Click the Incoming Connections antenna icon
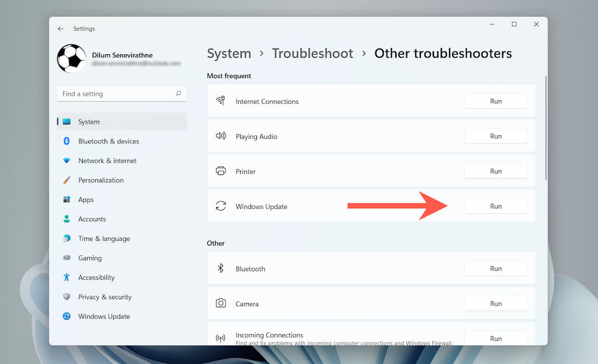This screenshot has height=364, width=598. 221,338
